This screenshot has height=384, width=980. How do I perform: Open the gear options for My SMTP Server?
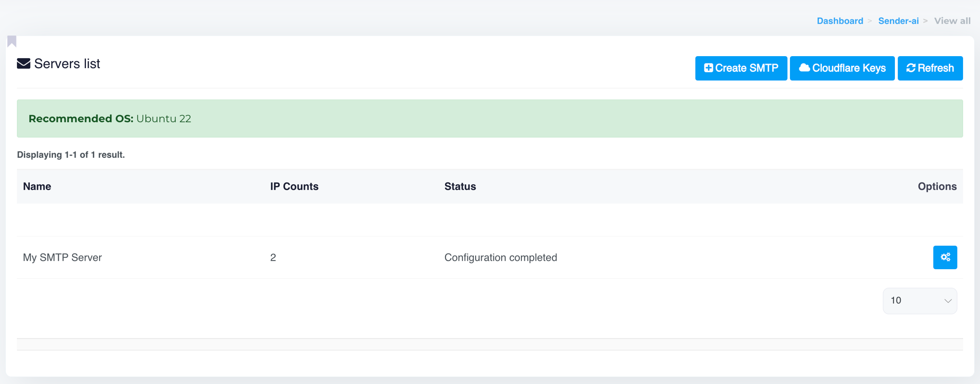pyautogui.click(x=945, y=257)
